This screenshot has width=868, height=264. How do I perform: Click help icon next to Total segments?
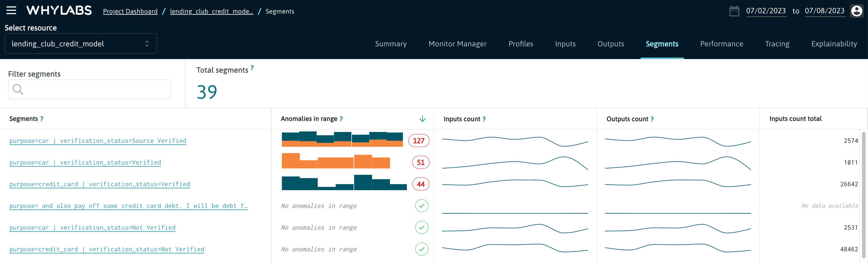[x=252, y=68]
